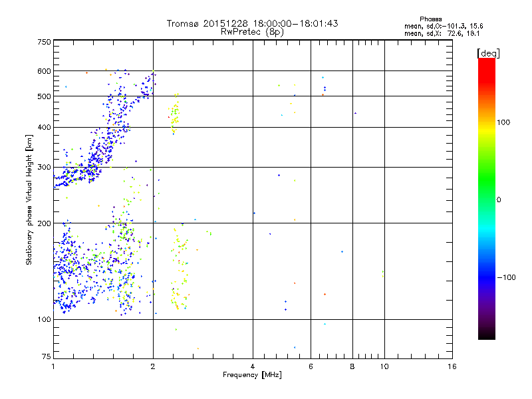This screenshot has width=532, height=399.
Task: Click the x-axis label '2'
Action: tap(153, 366)
